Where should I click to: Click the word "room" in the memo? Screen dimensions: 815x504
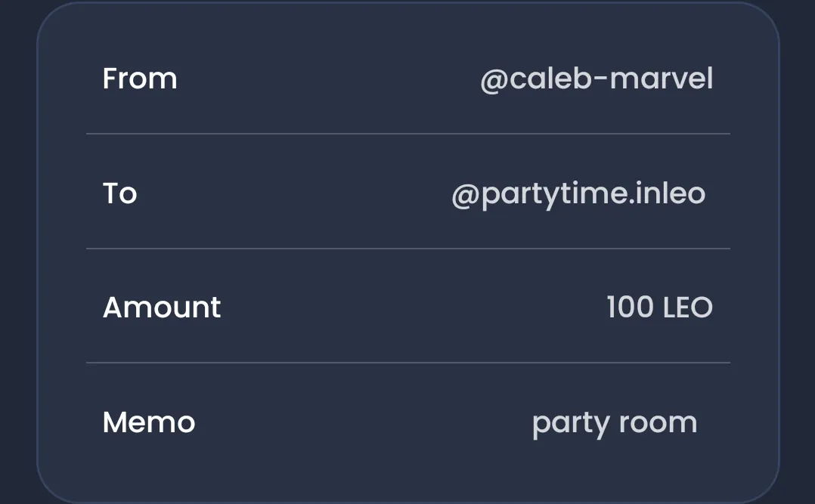tap(658, 423)
